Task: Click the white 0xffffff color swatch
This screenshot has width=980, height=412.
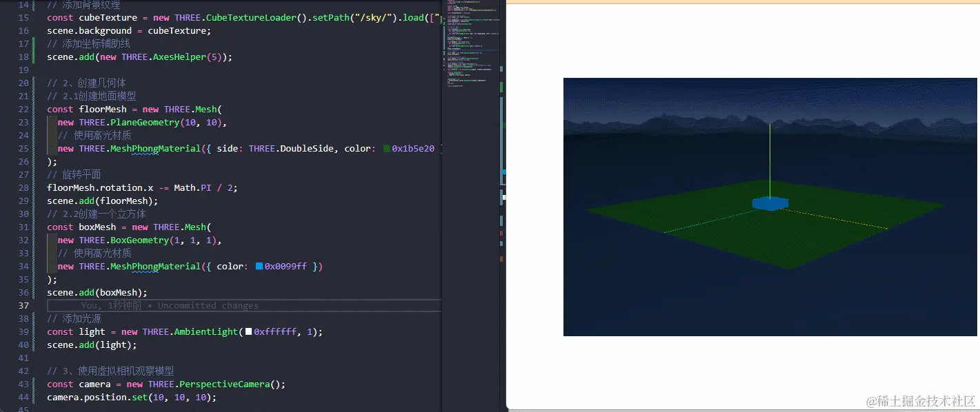Action: click(248, 332)
